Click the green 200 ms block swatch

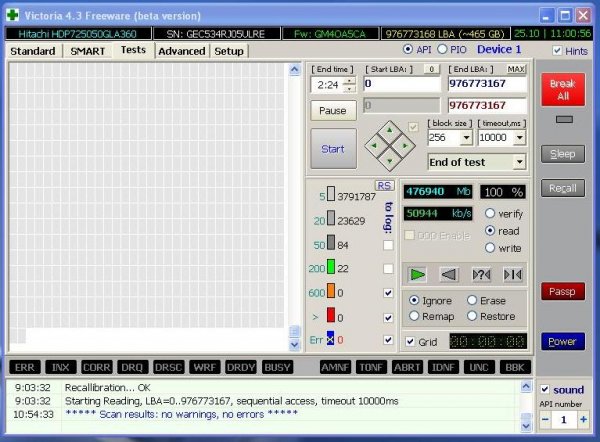pyautogui.click(x=331, y=267)
